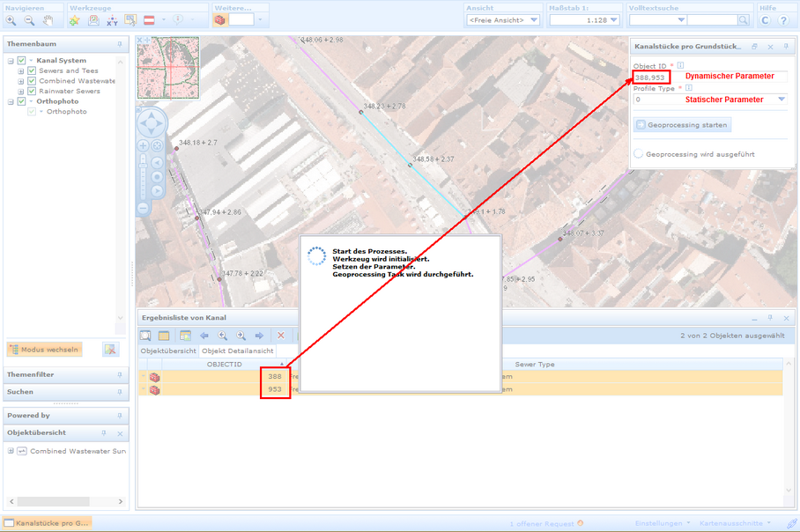Open the red cube tool under Weitere
Viewport: 800px width, 532px height.
coord(219,19)
